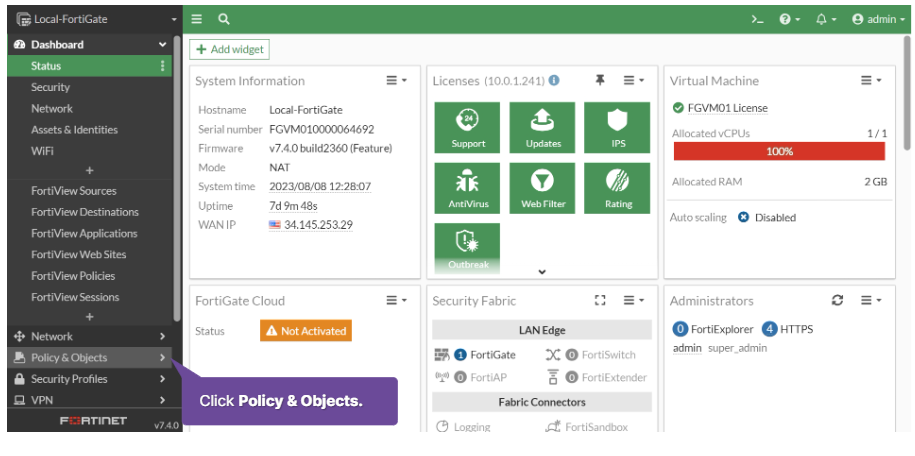Viewport: 915px width, 456px height.
Task: Click the Add widget button
Action: pos(229,50)
